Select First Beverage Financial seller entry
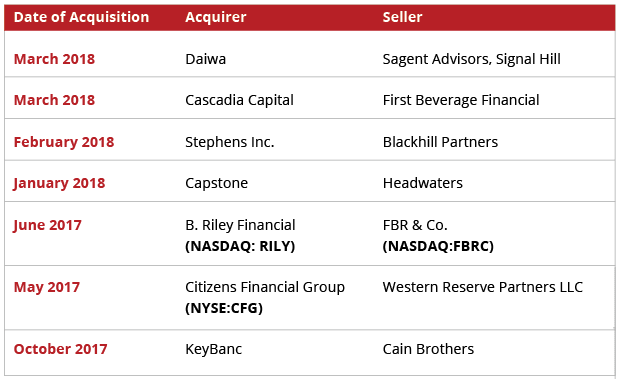 pyautogui.click(x=461, y=100)
